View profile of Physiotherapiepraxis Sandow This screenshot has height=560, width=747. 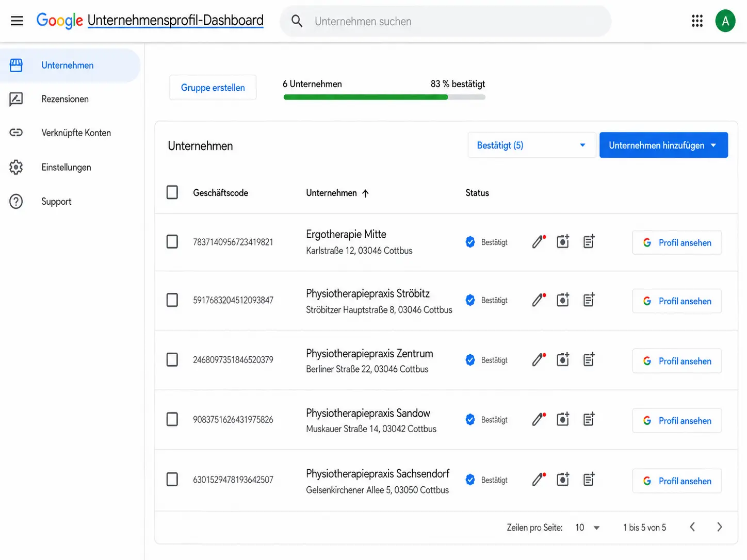(x=677, y=421)
